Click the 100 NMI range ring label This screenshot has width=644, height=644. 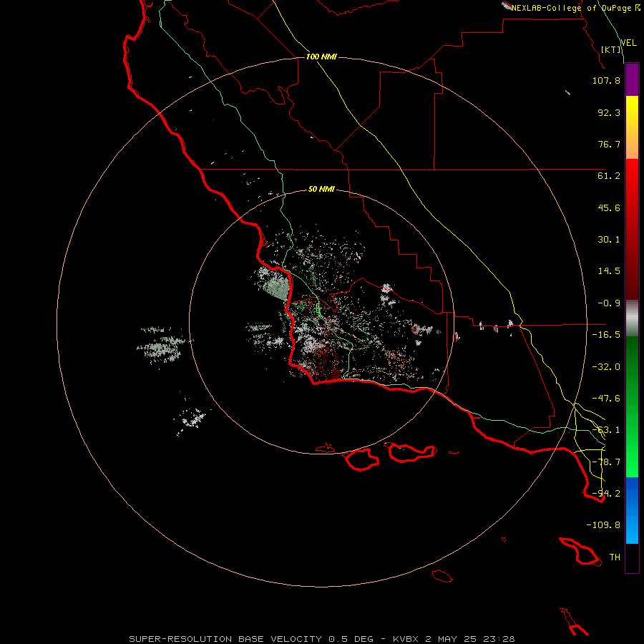pyautogui.click(x=321, y=57)
